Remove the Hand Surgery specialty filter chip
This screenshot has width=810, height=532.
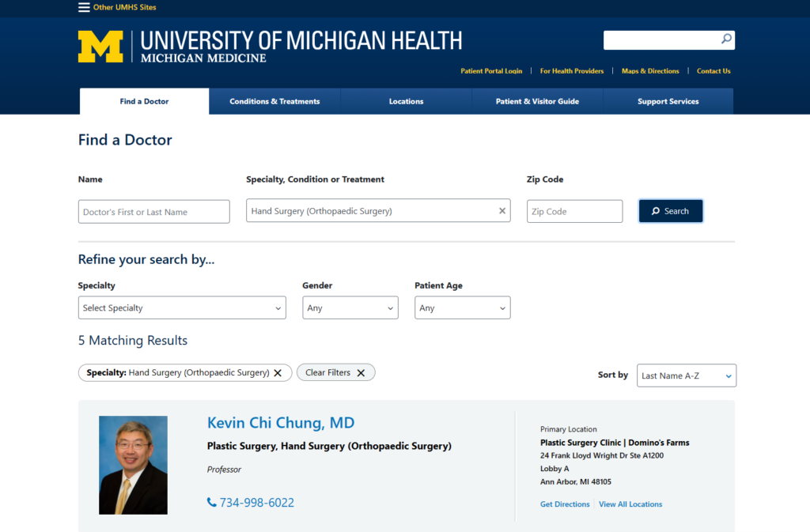click(278, 372)
